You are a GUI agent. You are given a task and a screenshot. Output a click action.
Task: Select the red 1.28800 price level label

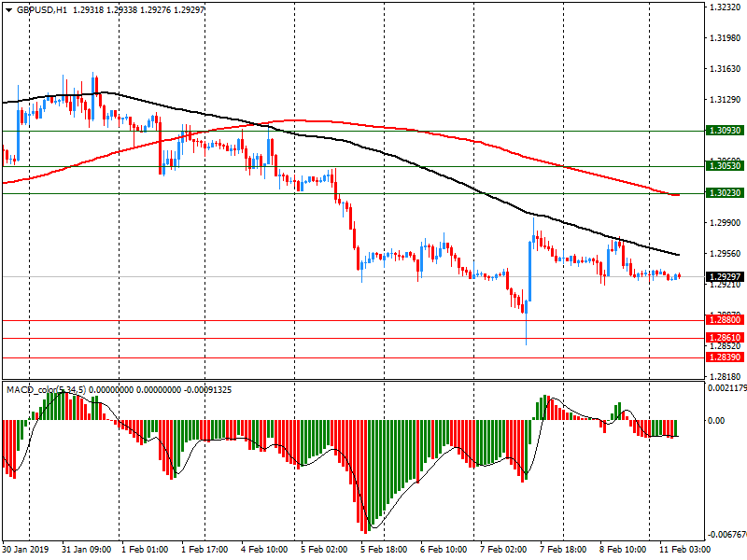724,320
